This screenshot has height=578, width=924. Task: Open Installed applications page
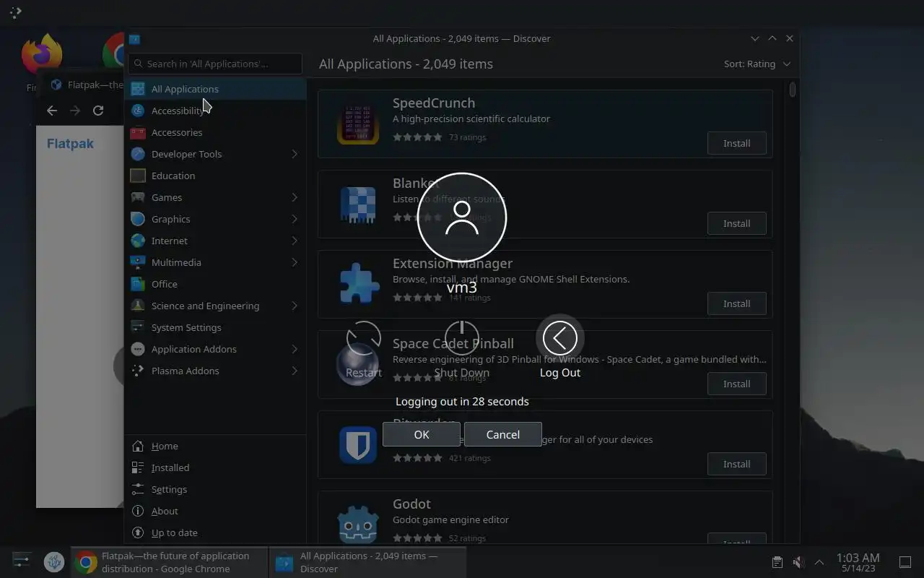point(215,467)
